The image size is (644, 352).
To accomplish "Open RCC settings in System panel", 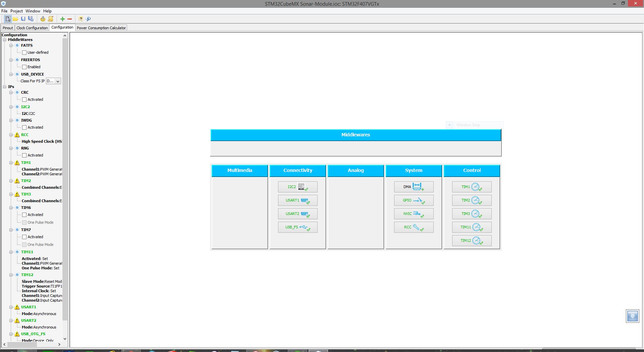I will (x=414, y=227).
